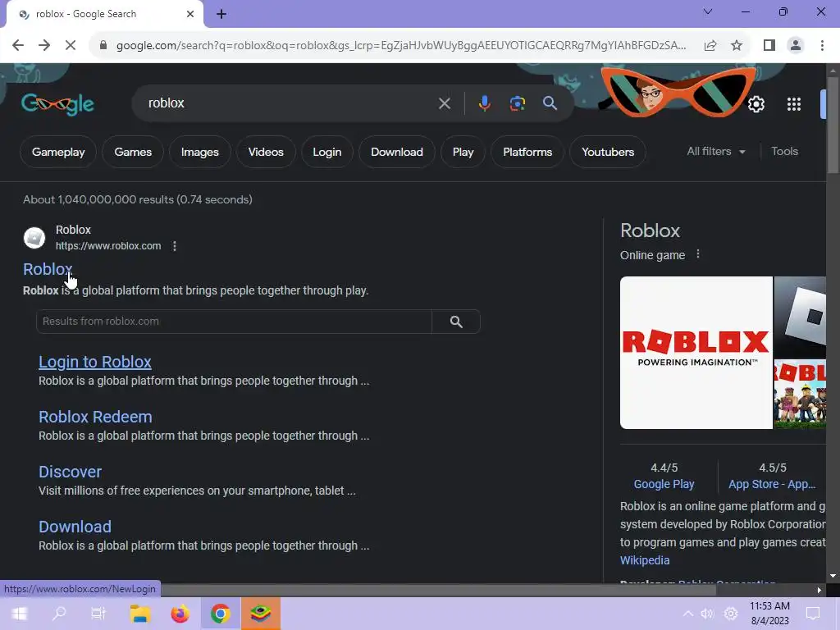Open File Explorer from the taskbar

140,614
